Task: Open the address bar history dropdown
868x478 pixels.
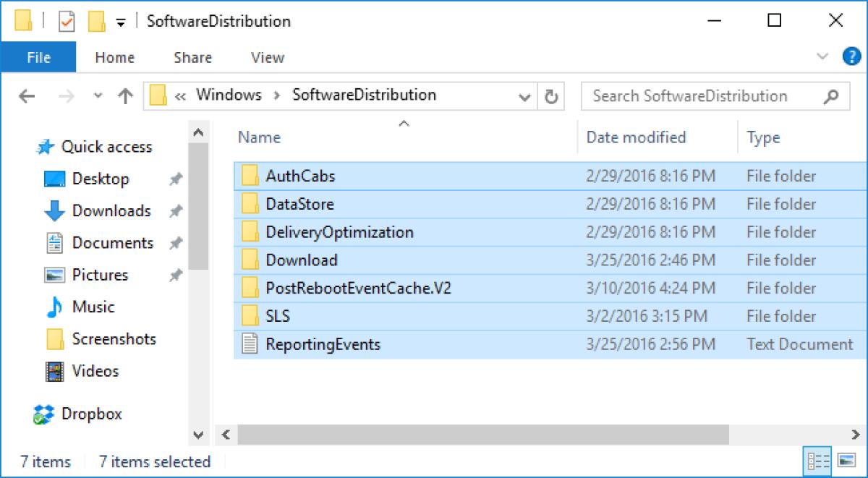Action: coord(523,95)
